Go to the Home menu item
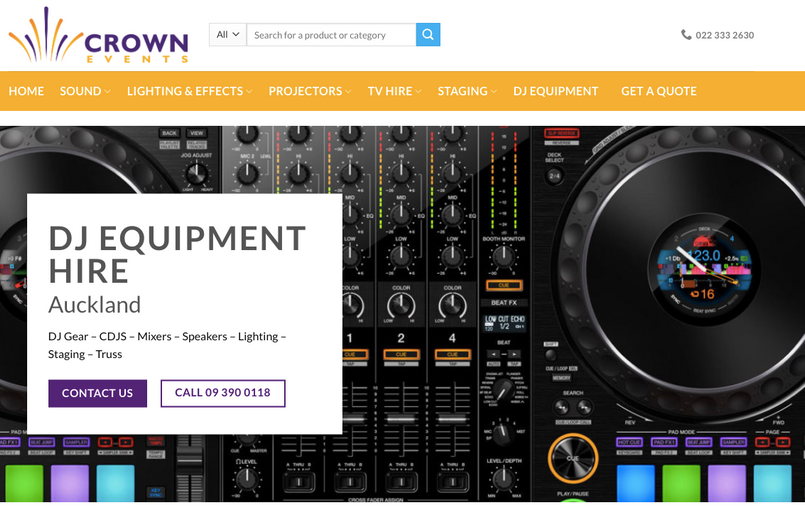805x512 pixels. click(x=26, y=91)
